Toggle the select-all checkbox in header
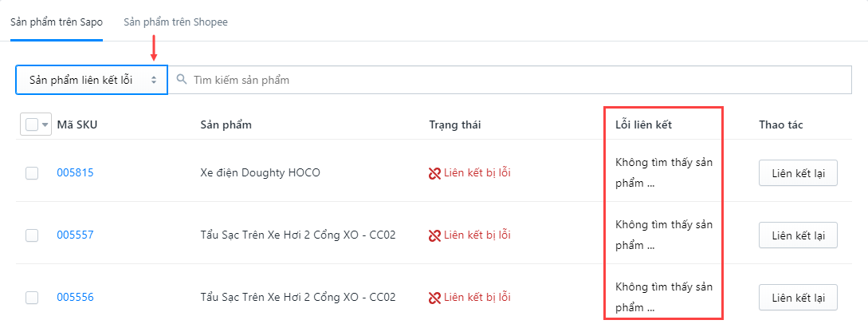Viewport: 868px width, 324px height. coord(32,124)
